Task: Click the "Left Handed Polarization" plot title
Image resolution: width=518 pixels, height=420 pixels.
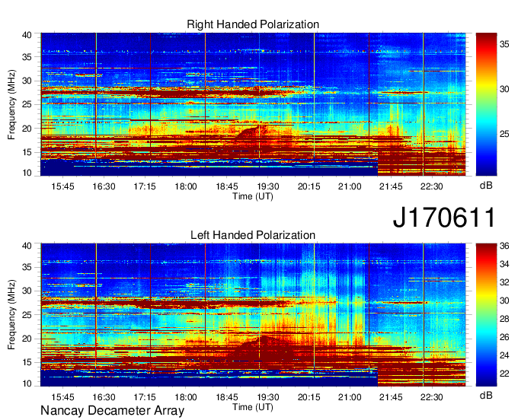Action: pyautogui.click(x=253, y=235)
